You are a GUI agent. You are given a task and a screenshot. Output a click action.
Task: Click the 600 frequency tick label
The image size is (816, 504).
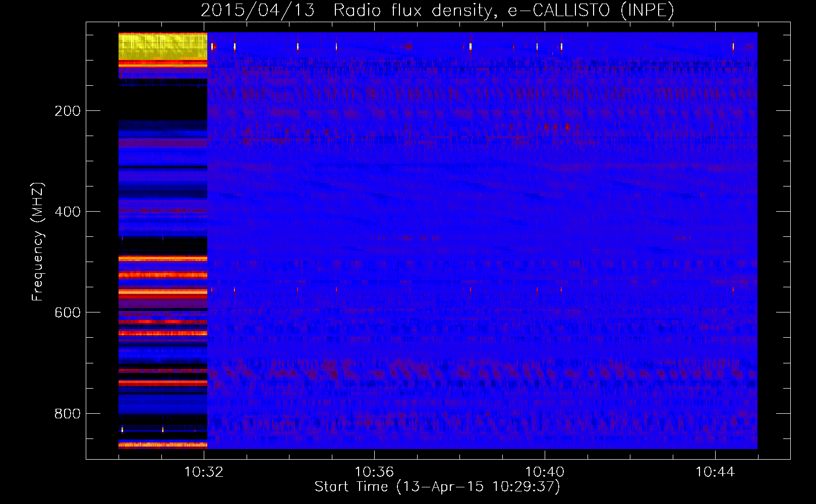[68, 312]
